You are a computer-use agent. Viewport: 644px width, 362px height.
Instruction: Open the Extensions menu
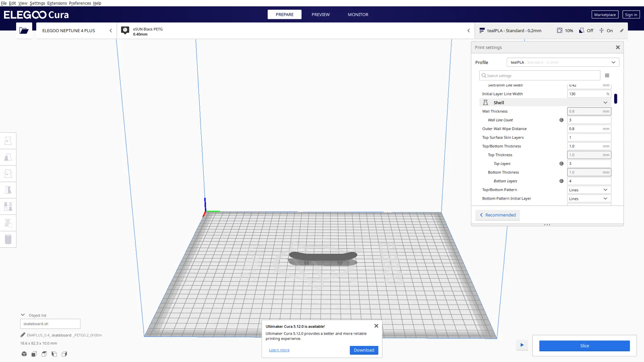pos(57,3)
